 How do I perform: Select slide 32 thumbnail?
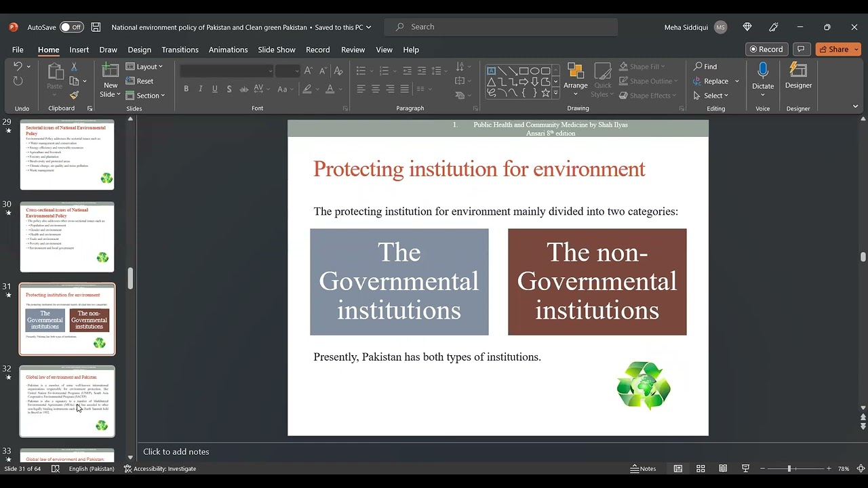[x=67, y=401]
